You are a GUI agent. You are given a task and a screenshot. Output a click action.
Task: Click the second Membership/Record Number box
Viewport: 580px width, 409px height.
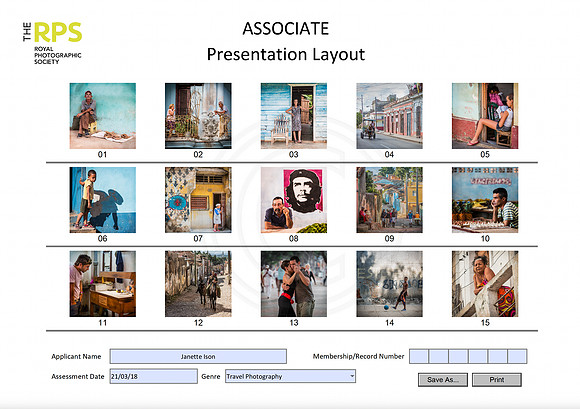pyautogui.click(x=439, y=356)
